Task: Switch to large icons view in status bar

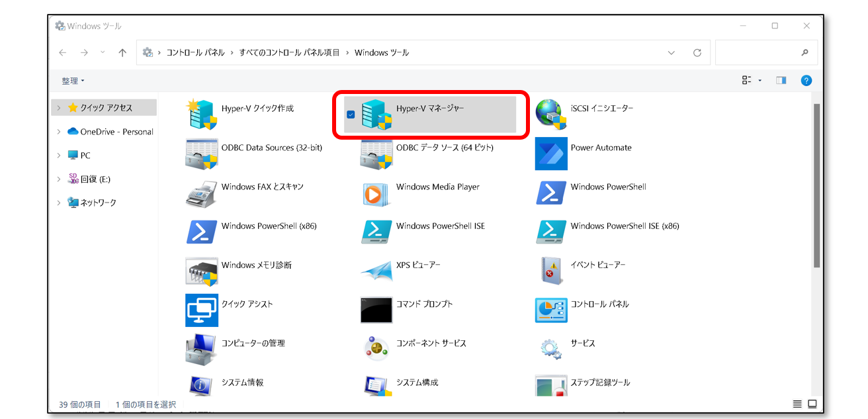Action: 812,404
